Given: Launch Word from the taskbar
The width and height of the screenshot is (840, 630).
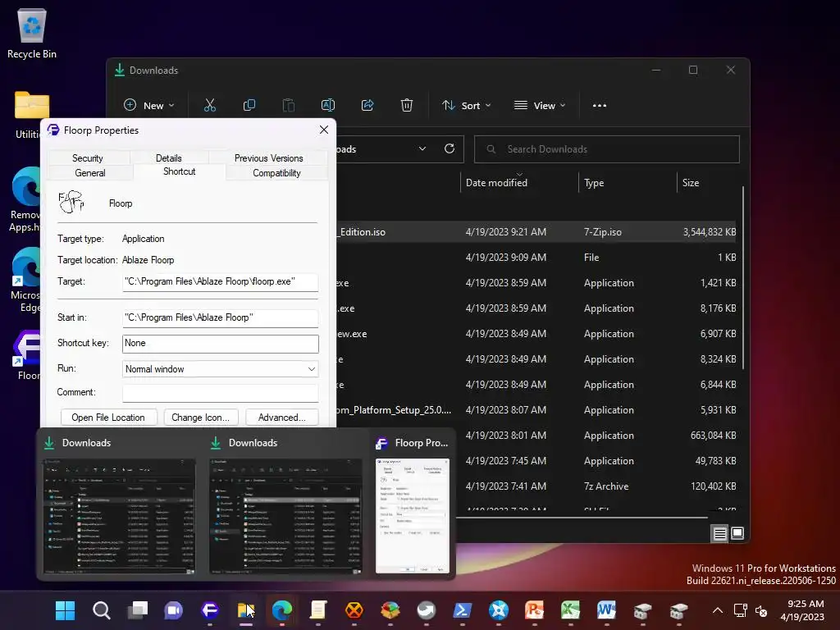Looking at the screenshot, I should point(606,610).
